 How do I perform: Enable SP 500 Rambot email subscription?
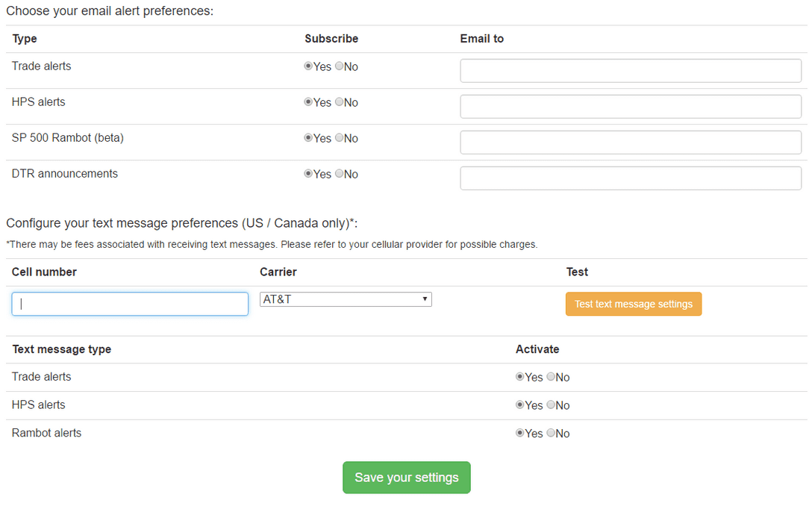point(308,138)
